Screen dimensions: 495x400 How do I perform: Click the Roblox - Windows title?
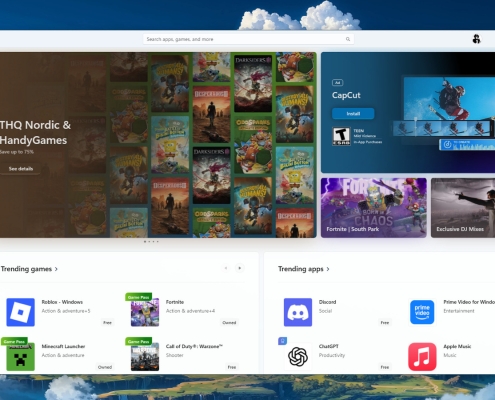pos(62,302)
